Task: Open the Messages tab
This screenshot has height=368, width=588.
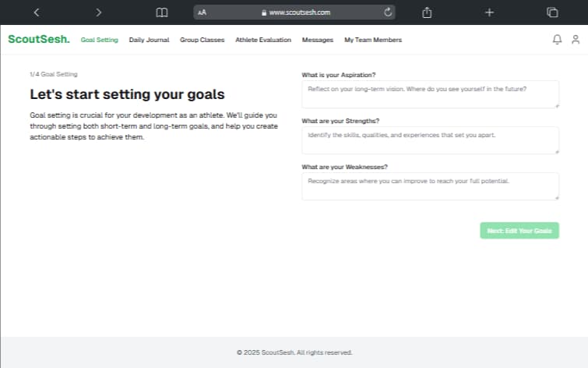Action: pos(317,40)
